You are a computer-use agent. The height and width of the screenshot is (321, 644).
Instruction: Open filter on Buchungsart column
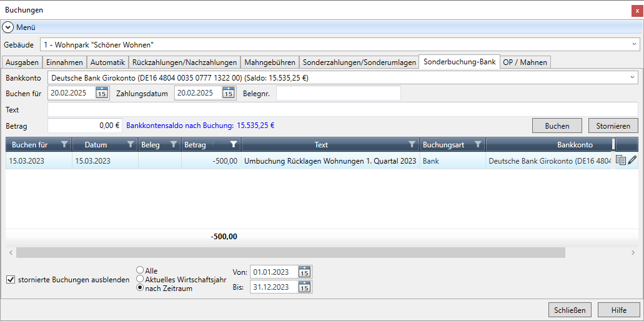point(478,144)
